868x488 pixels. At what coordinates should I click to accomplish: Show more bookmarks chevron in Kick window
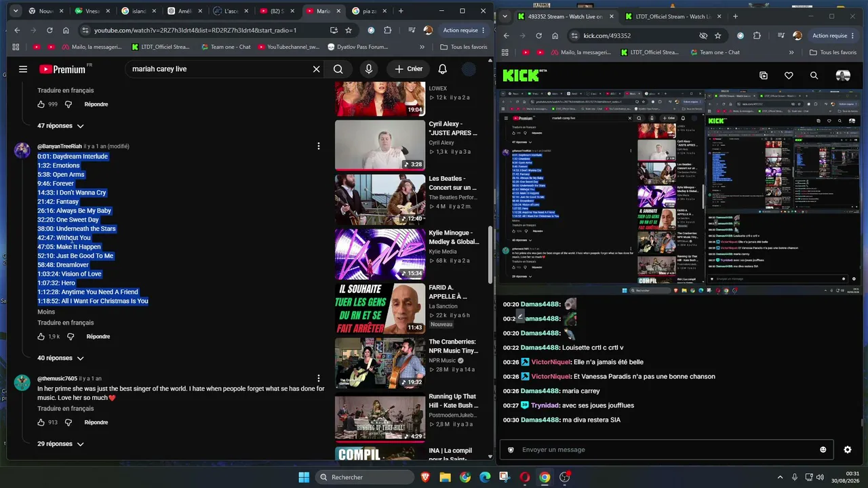pyautogui.click(x=791, y=52)
